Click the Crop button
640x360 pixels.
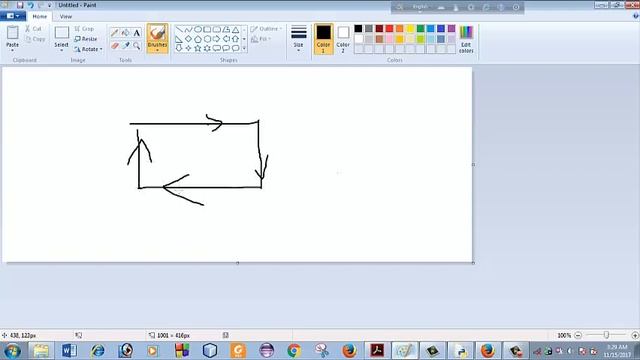[x=84, y=29]
